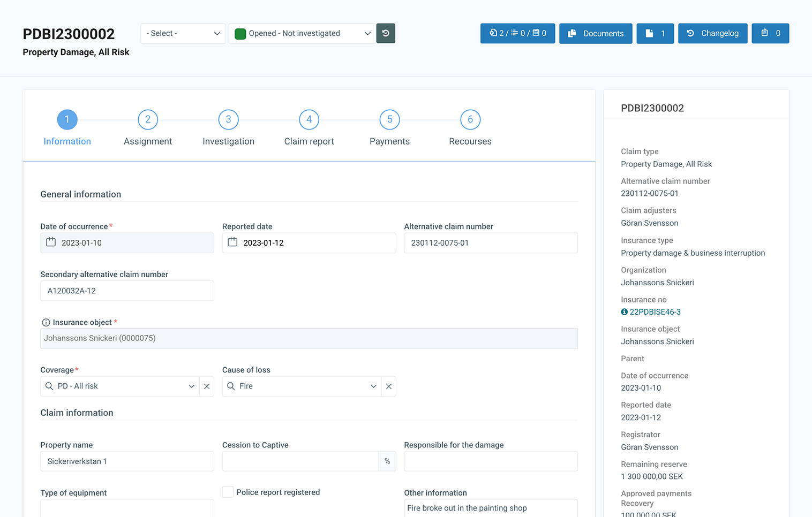Open the Documents button

point(596,33)
